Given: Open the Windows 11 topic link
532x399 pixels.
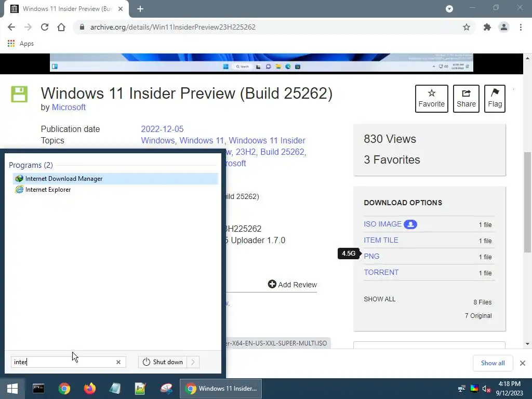Looking at the screenshot, I should tap(202, 140).
